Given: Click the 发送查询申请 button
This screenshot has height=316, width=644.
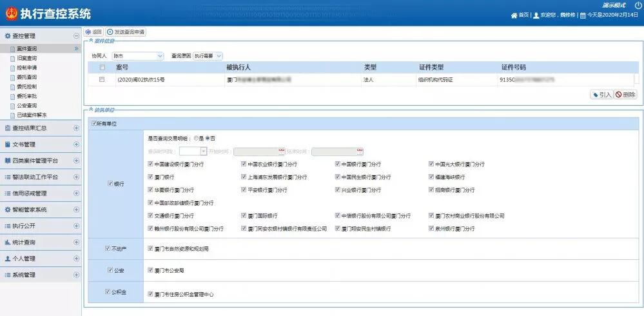Looking at the screenshot, I should [126, 32].
